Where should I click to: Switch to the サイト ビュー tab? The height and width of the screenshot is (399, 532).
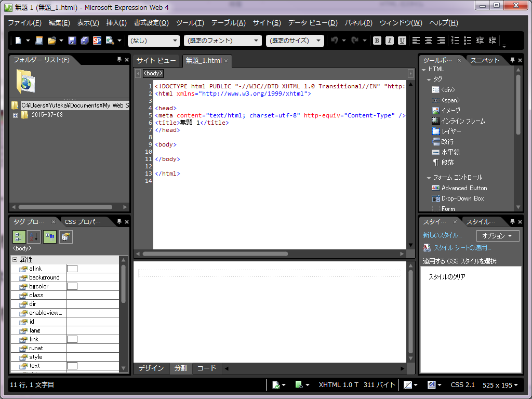click(156, 61)
